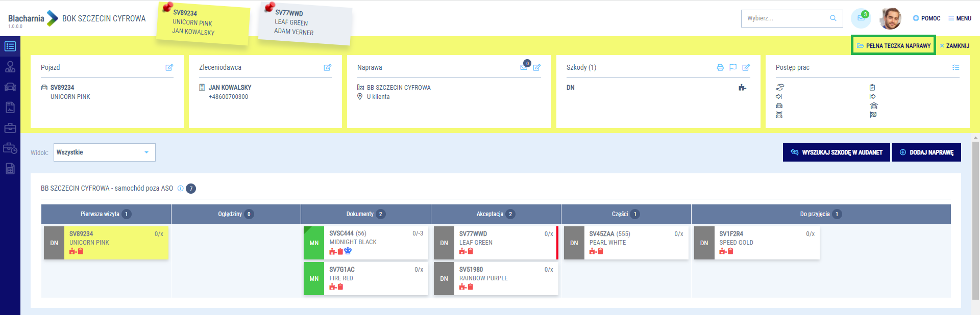Image resolution: width=980 pixels, height=315 pixels.
Task: Click the briefcase icon in left sidebar
Action: click(10, 128)
